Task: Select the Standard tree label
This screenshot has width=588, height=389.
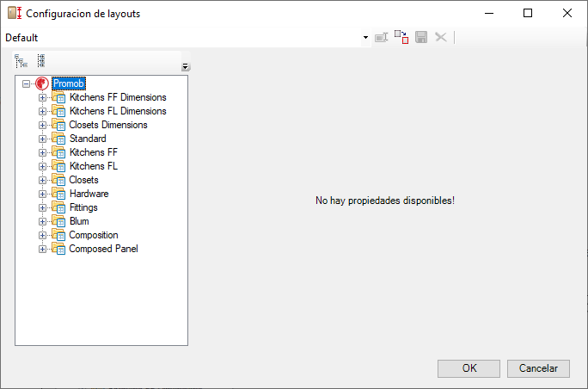Action: [x=88, y=139]
